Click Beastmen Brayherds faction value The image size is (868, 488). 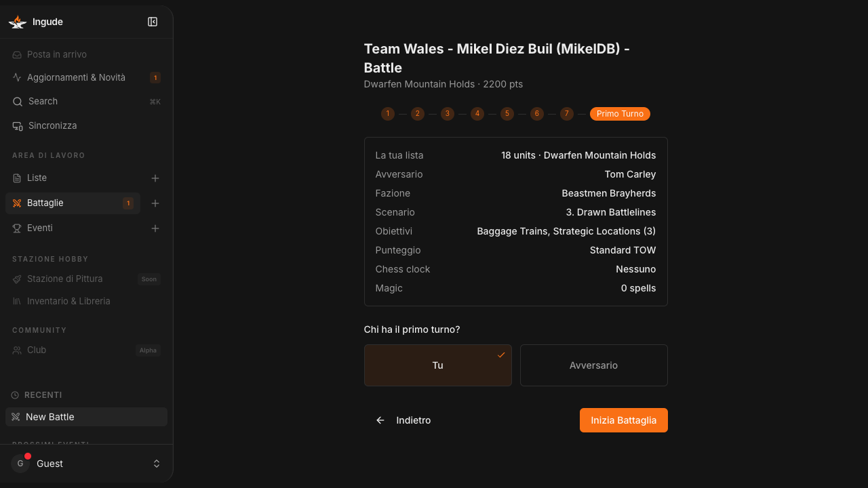tap(609, 193)
